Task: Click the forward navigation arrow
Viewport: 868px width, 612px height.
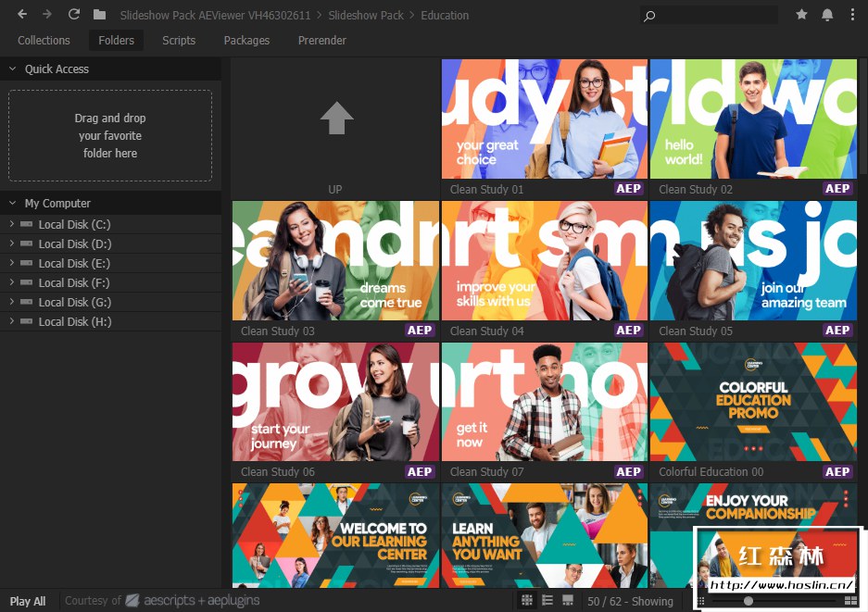Action: click(x=47, y=15)
